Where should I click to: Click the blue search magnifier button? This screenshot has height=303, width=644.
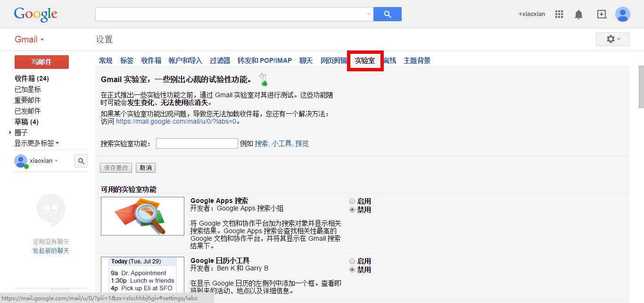pos(388,14)
